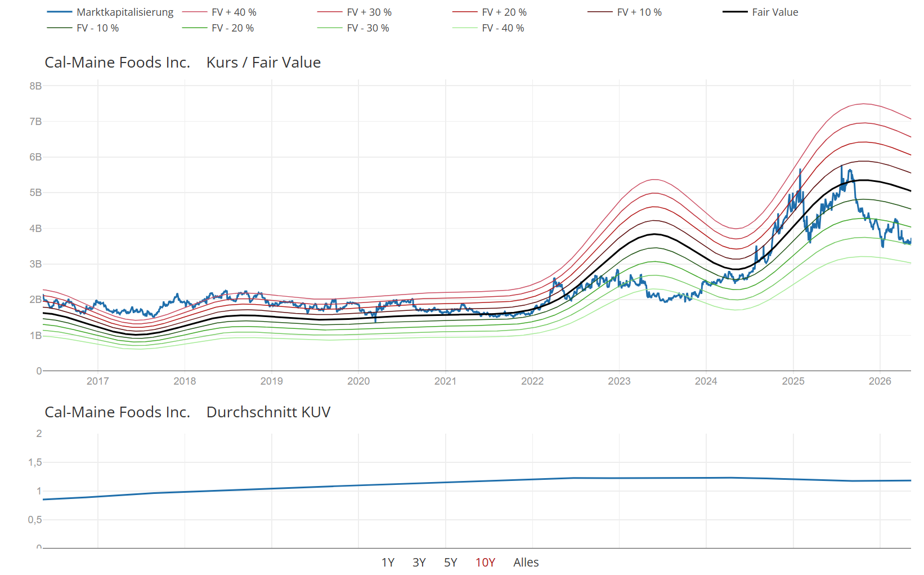Show the Alles full range
This screenshot has width=924, height=575.
[526, 563]
